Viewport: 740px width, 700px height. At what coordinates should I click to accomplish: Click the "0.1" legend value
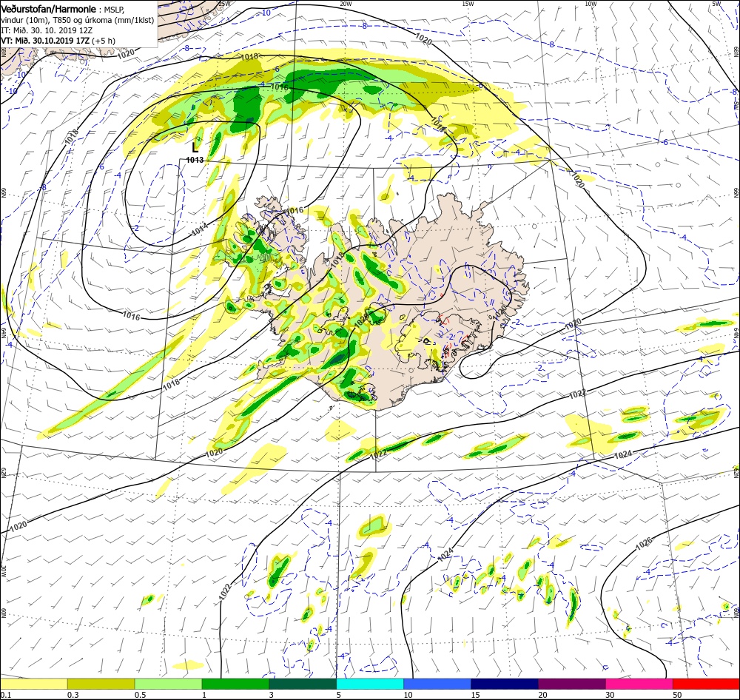[5, 695]
